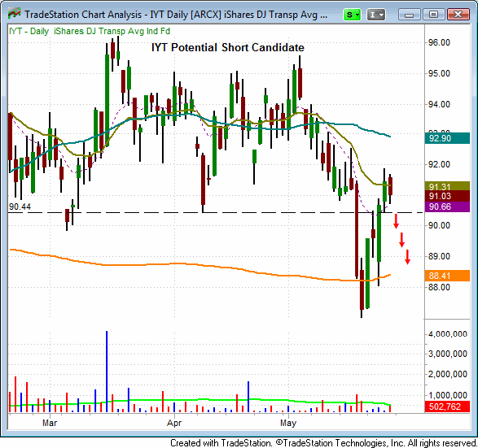The height and width of the screenshot is (448, 478).
Task: Click the 90.44 support level label
Action: [x=20, y=207]
